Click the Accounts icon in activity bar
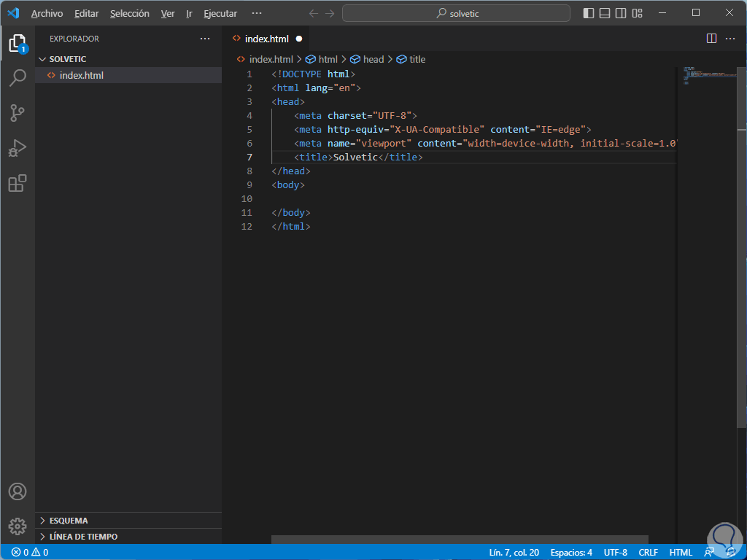 [18, 491]
